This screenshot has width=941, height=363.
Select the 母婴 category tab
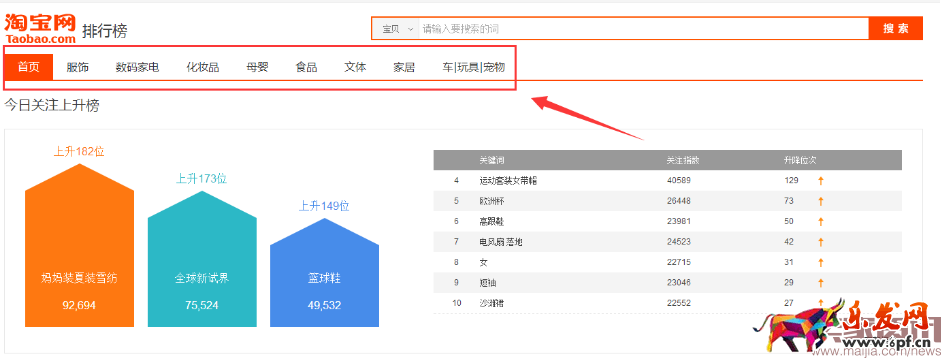pyautogui.click(x=257, y=67)
